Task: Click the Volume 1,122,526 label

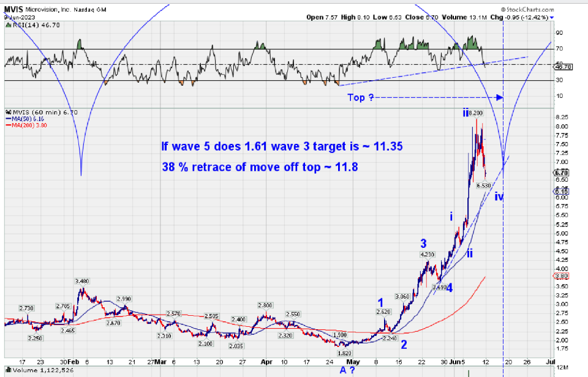Action: [x=36, y=370]
